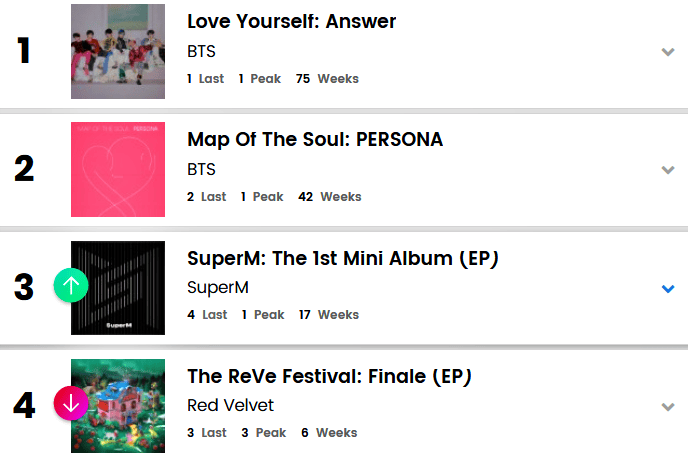Click the Map Of The Soul: PERSONA title
Screen dimensions: 688x461
pos(315,139)
